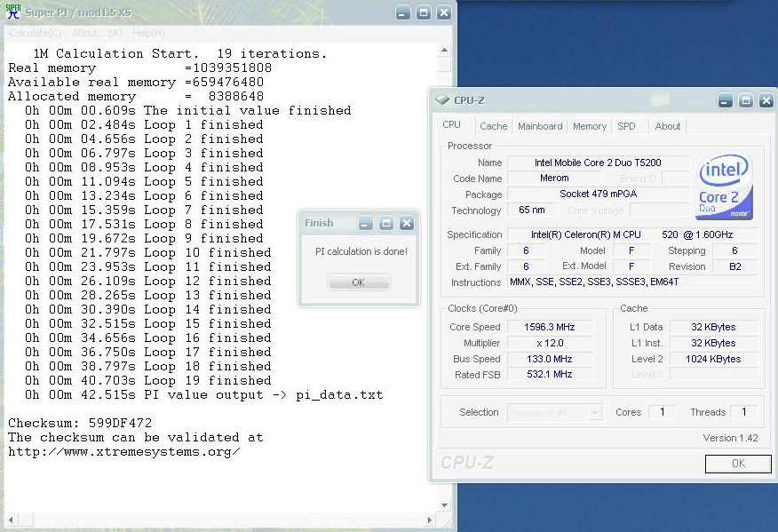778x532 pixels.
Task: Click the Cores count field
Action: pos(662,412)
